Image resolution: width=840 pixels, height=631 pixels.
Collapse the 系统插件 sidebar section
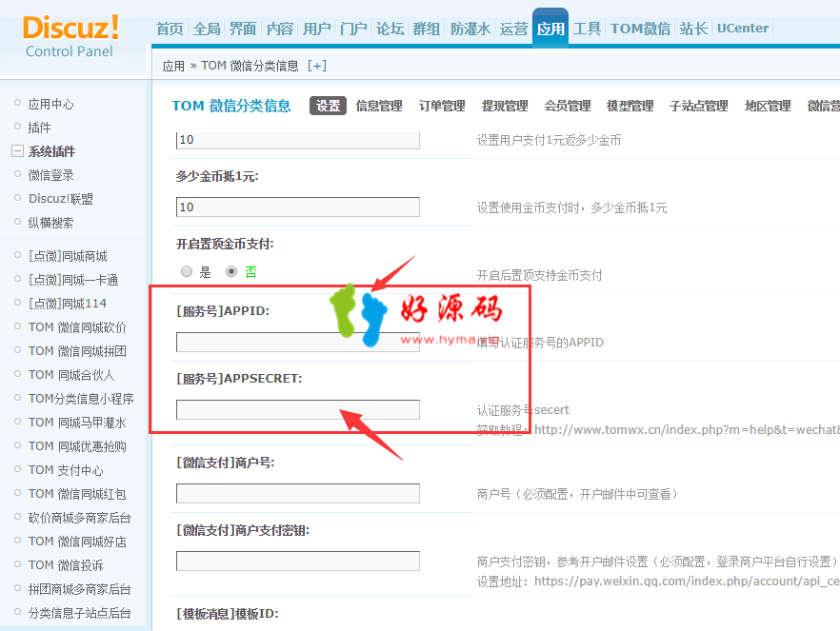tap(18, 151)
